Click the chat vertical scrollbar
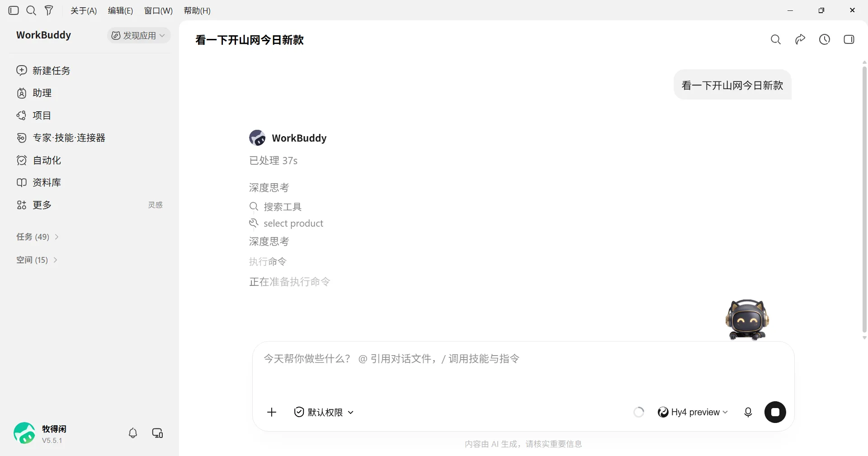 click(864, 199)
